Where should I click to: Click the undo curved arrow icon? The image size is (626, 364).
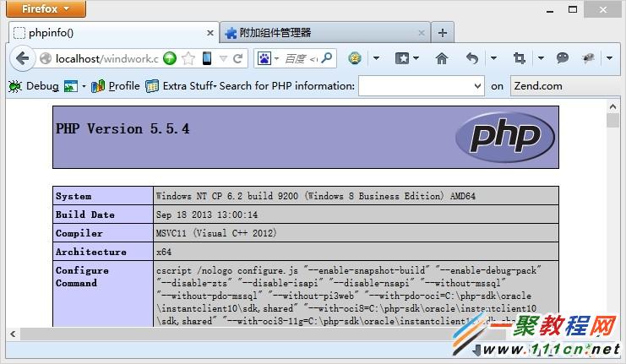472,58
